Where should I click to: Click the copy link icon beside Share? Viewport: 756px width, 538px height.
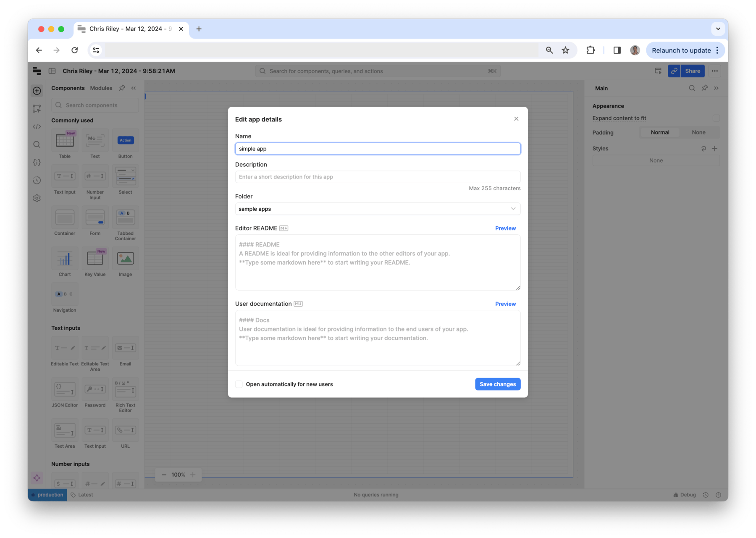click(674, 71)
